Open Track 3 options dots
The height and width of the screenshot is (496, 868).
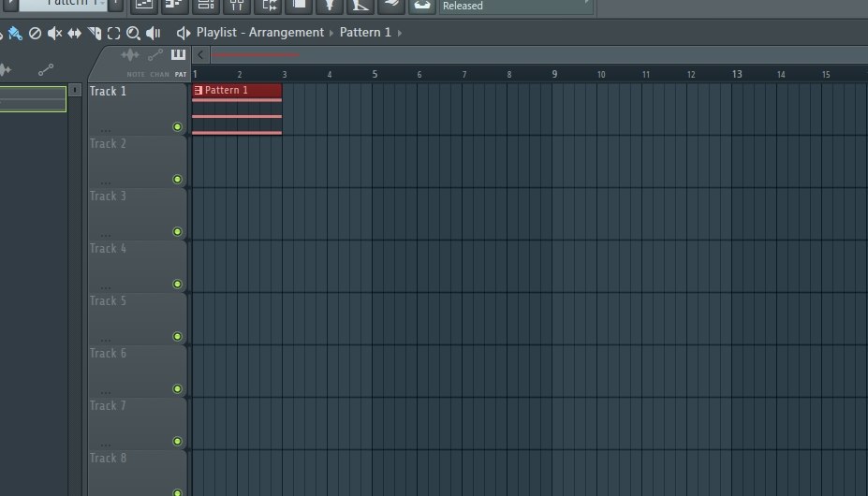pos(106,235)
